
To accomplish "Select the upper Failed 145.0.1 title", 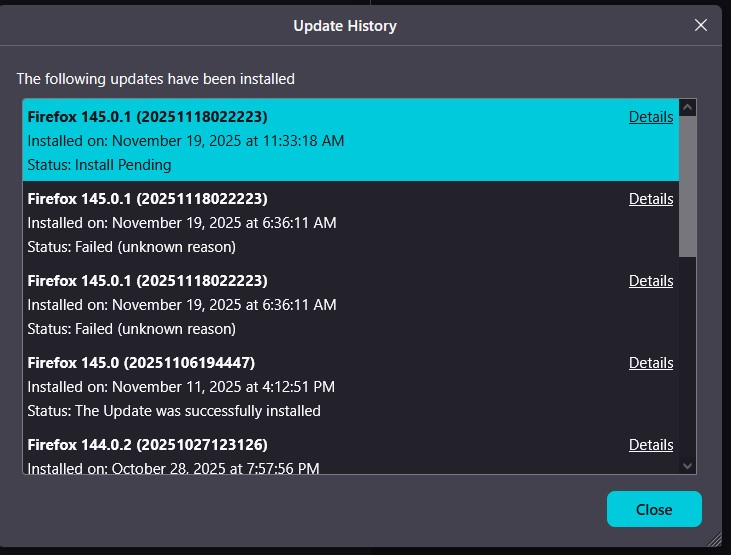I will (147, 199).
